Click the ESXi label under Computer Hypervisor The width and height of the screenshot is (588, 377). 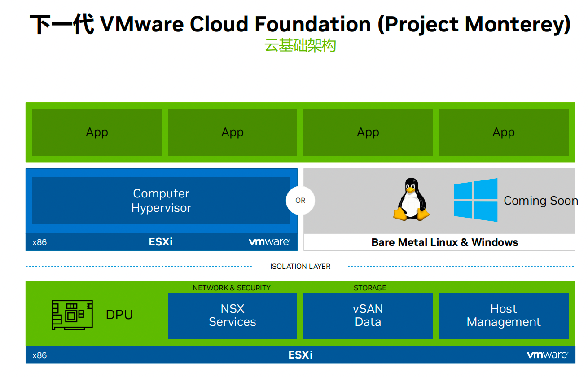(161, 242)
